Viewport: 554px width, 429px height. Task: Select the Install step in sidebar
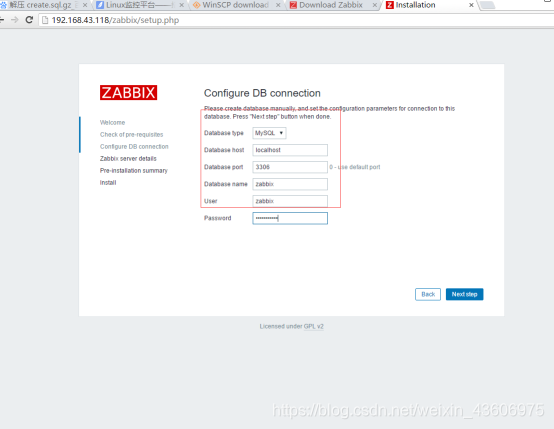pyautogui.click(x=108, y=182)
